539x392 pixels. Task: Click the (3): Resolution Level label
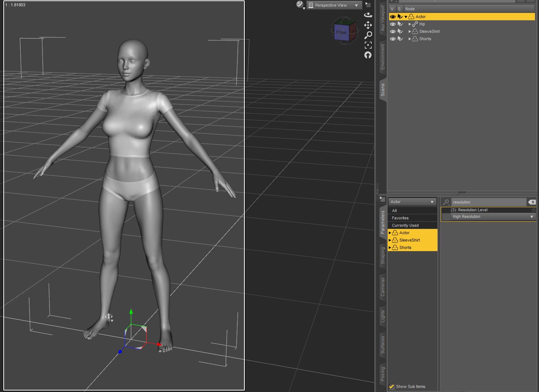click(469, 210)
